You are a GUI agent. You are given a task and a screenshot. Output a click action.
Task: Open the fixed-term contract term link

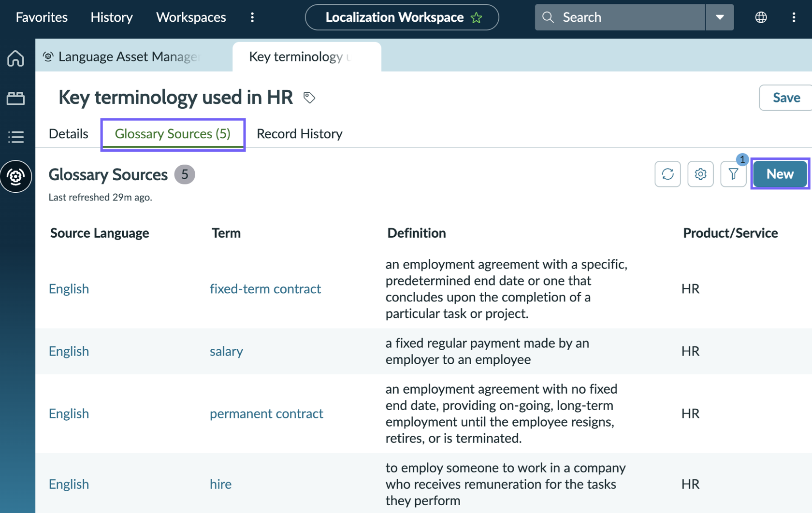265,289
